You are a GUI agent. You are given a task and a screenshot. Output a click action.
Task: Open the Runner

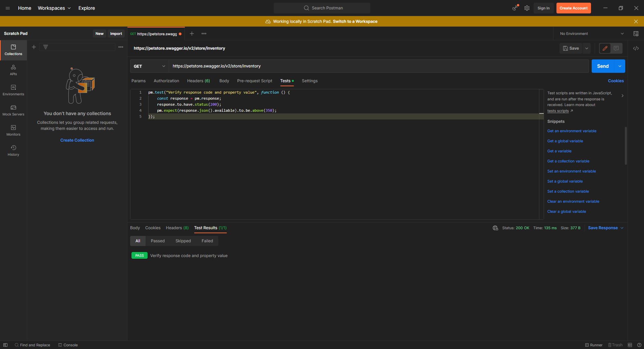point(594,345)
